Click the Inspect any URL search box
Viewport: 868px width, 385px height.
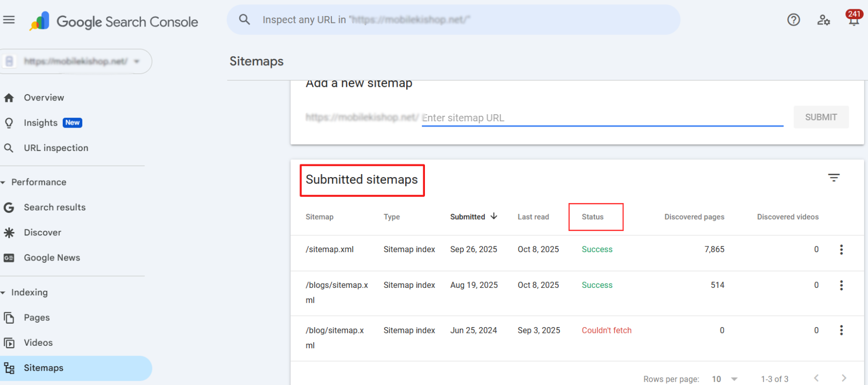pyautogui.click(x=453, y=20)
